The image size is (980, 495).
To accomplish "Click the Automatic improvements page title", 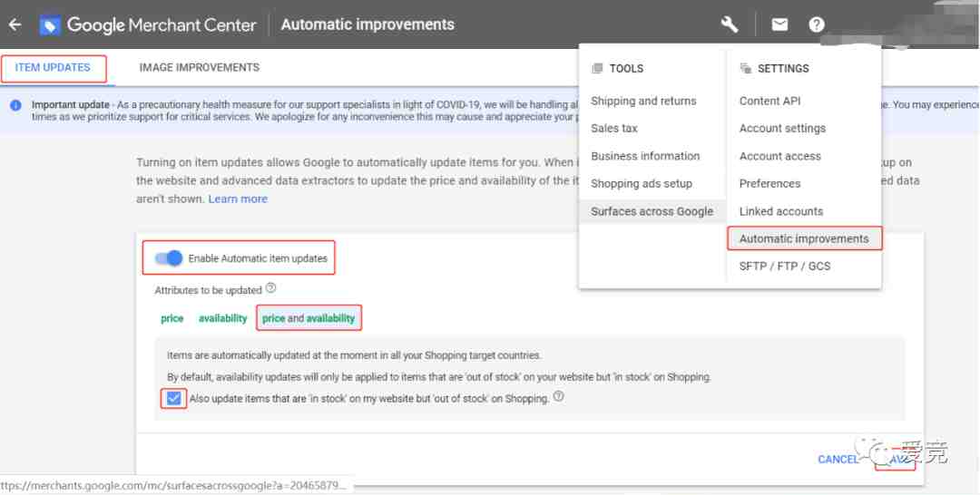I will pos(367,24).
